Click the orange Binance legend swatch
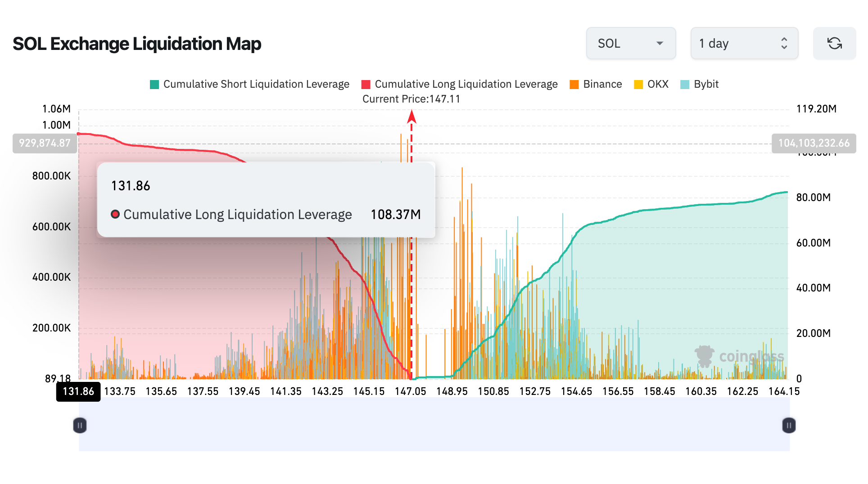Screen dimensions: 868x484 574,85
